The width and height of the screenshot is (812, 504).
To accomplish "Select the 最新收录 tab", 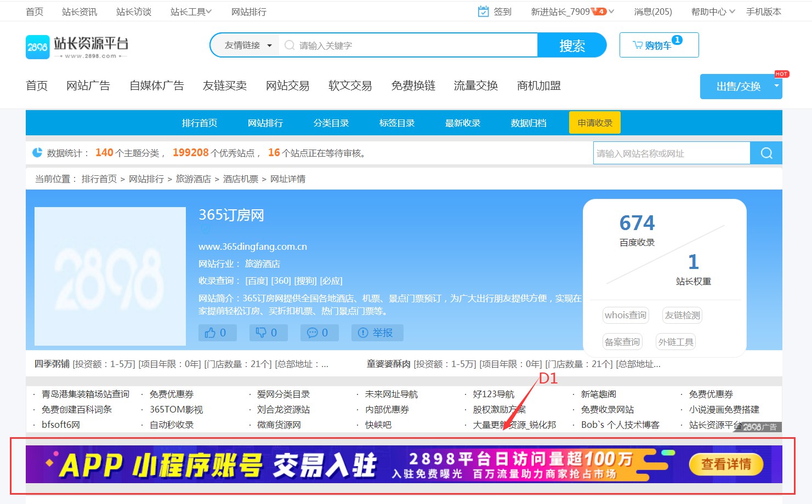I will (x=463, y=123).
